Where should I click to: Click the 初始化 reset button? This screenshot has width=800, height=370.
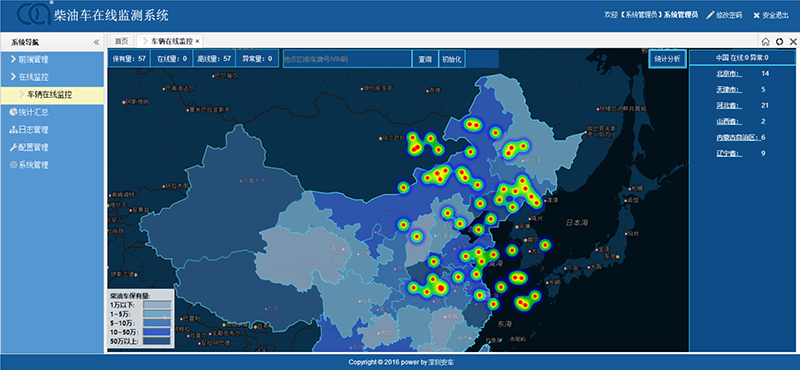452,59
